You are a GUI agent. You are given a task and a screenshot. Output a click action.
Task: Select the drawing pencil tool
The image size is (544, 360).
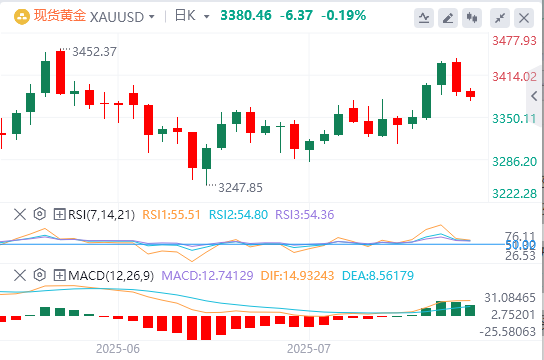[448, 18]
